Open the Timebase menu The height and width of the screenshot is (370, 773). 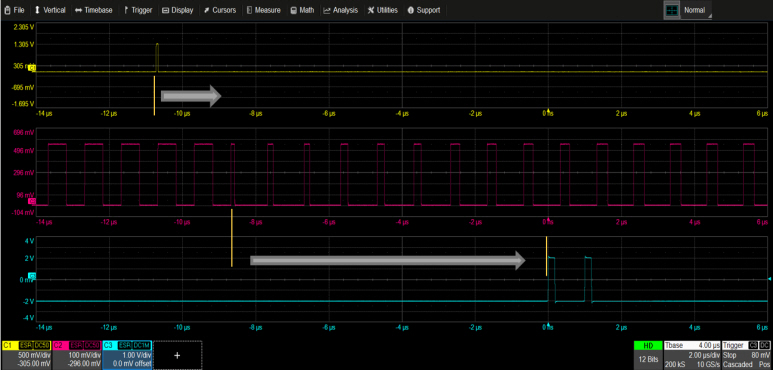[94, 10]
